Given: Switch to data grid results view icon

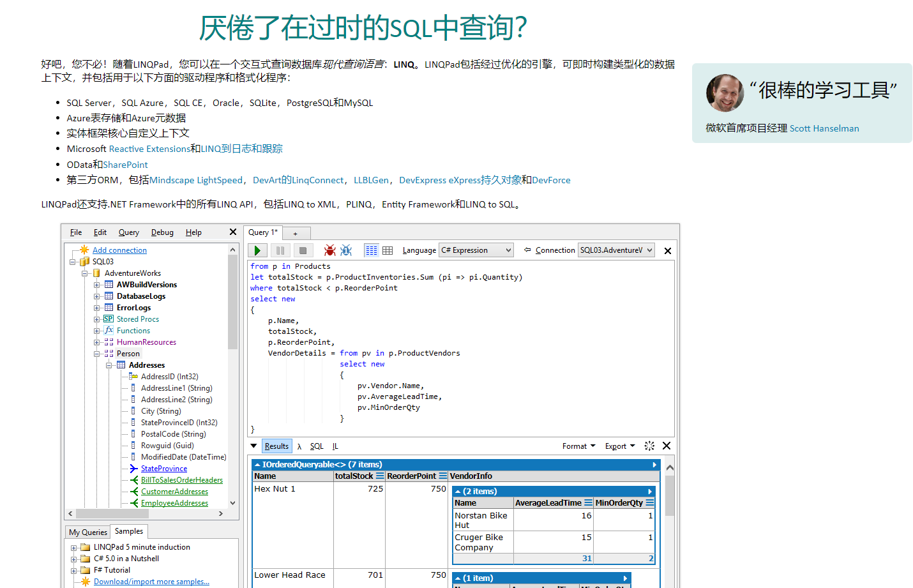Looking at the screenshot, I should (x=388, y=250).
